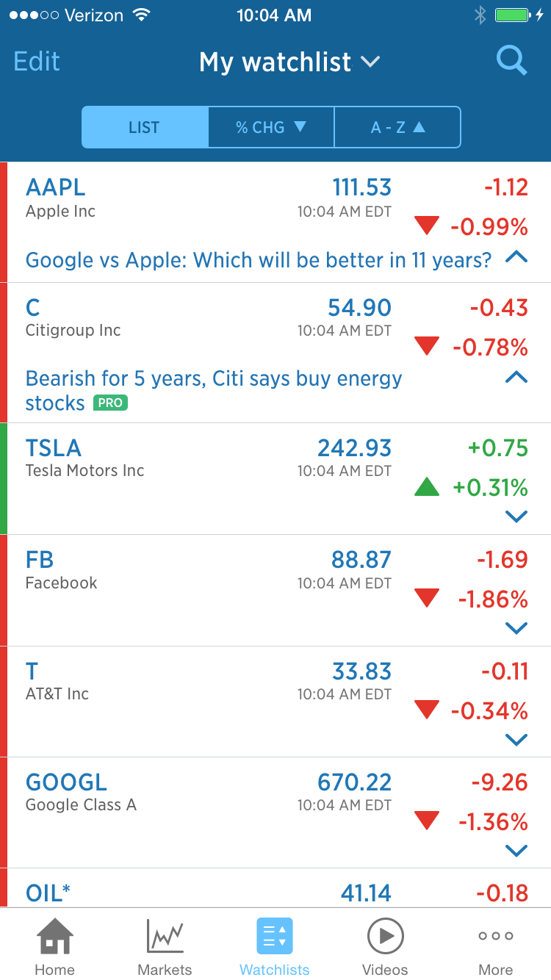Open the Google vs Apple article link
The height and width of the screenshot is (980, 551).
258,260
